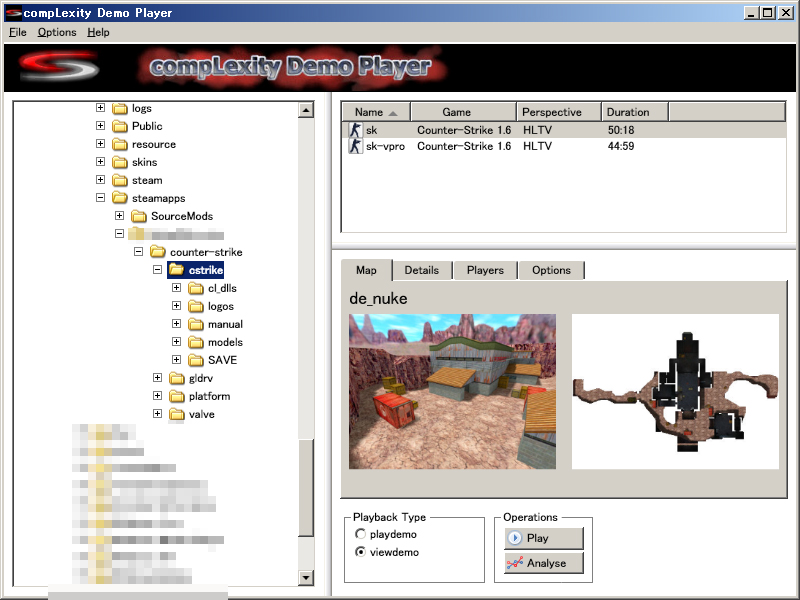Click the Public folder icon

pos(120,126)
